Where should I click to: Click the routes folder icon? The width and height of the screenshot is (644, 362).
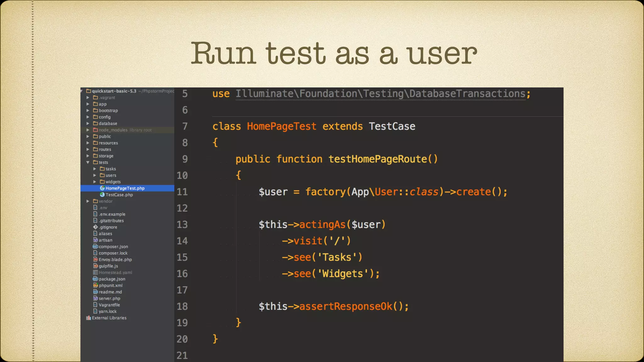95,149
